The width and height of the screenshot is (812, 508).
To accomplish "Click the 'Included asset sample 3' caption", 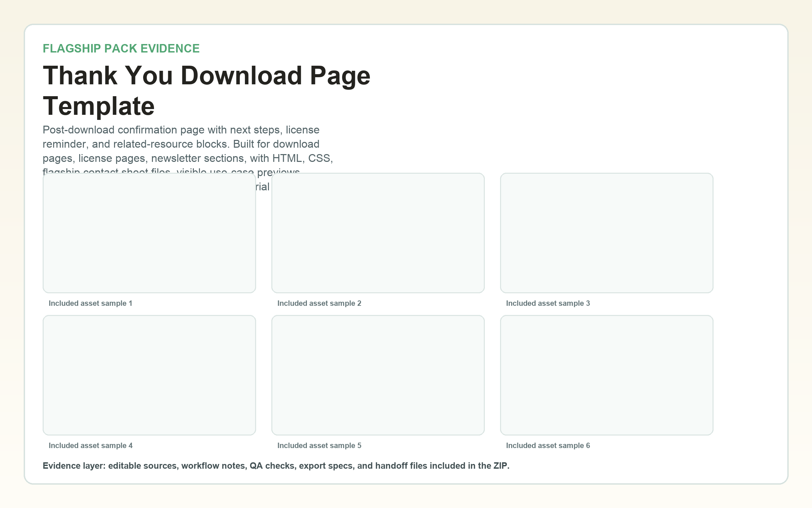I will [548, 303].
